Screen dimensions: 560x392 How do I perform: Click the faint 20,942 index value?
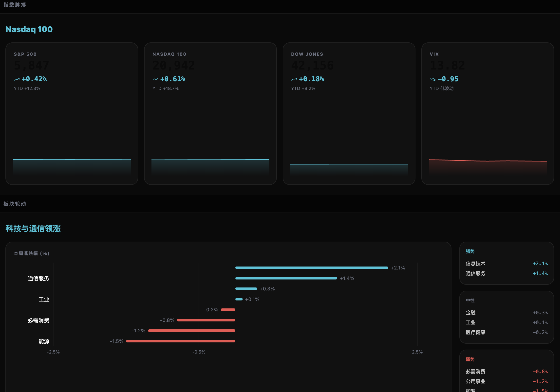point(174,65)
